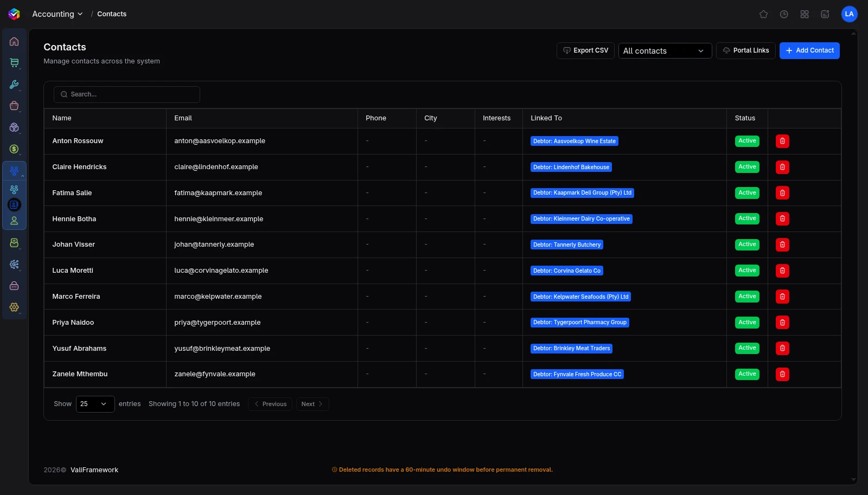The width and height of the screenshot is (868, 495).
Task: Open the settings gear in sidebar
Action: click(14, 307)
